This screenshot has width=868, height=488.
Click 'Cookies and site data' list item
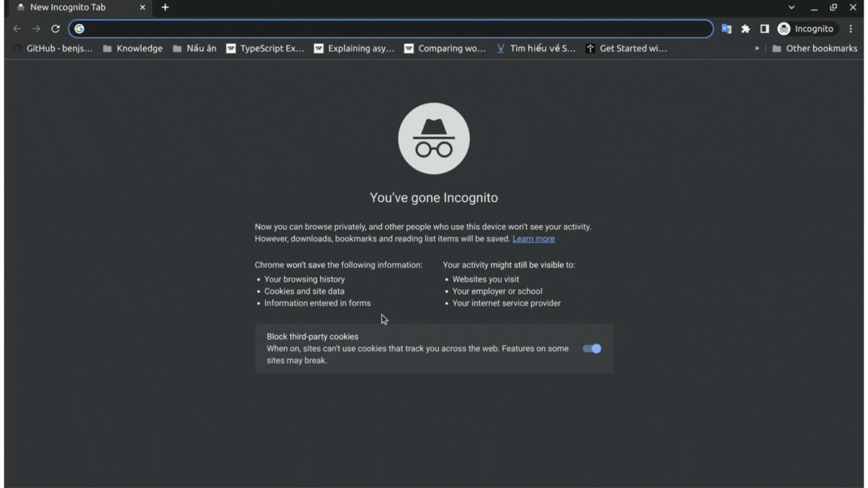tap(304, 291)
